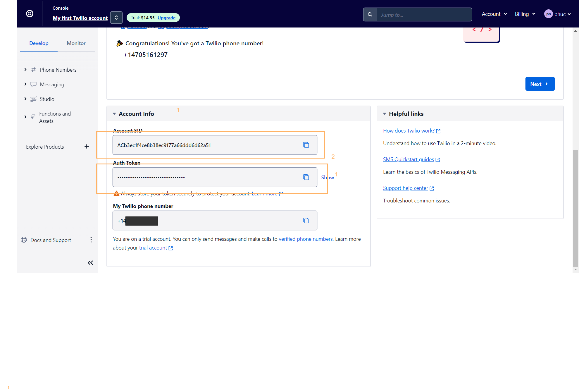Collapse the Helpful links section
The height and width of the screenshot is (392, 579).
pos(385,114)
